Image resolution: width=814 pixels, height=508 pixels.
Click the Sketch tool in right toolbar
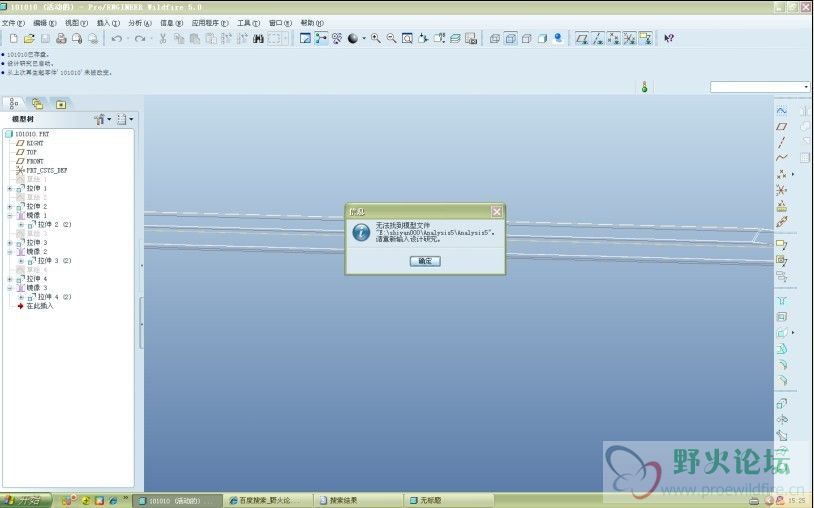click(x=781, y=111)
